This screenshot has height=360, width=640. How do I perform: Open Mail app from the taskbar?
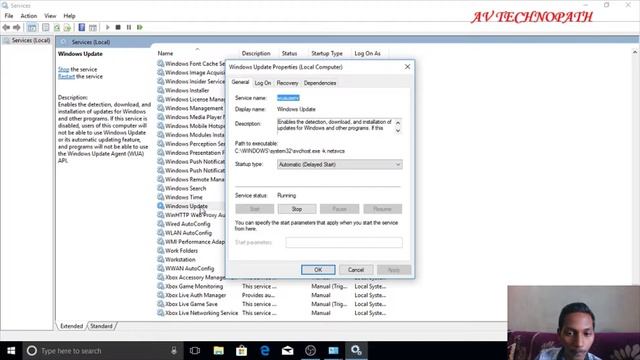click(288, 351)
